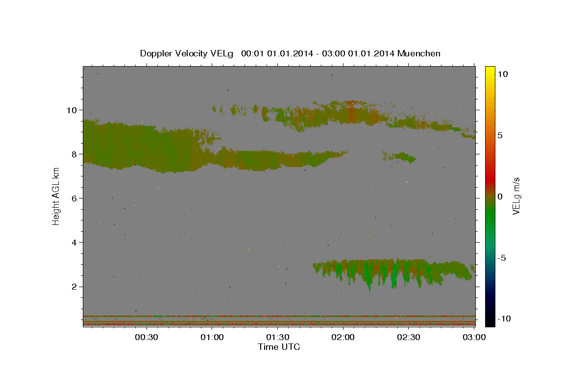Click the plot title 'Doppler Velocity VELg'
The width and height of the screenshot is (588, 392).
(187, 53)
